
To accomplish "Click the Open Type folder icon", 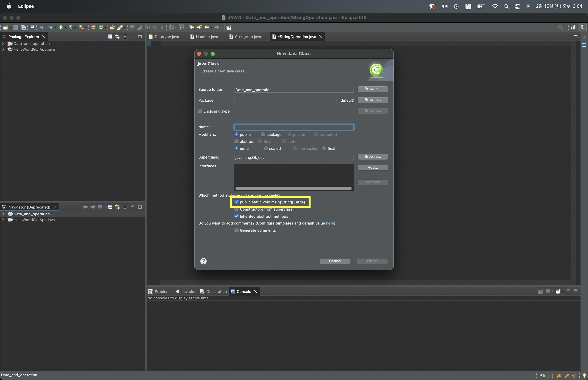I will (x=112, y=27).
